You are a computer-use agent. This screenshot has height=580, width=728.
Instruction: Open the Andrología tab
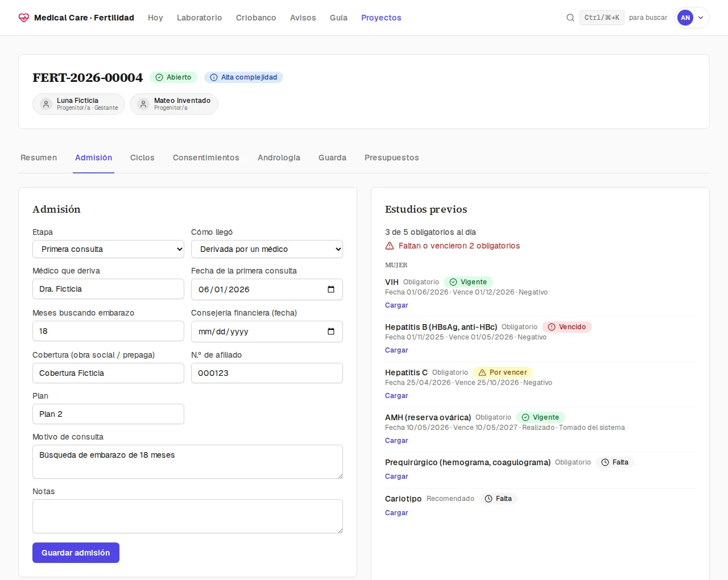[279, 158]
